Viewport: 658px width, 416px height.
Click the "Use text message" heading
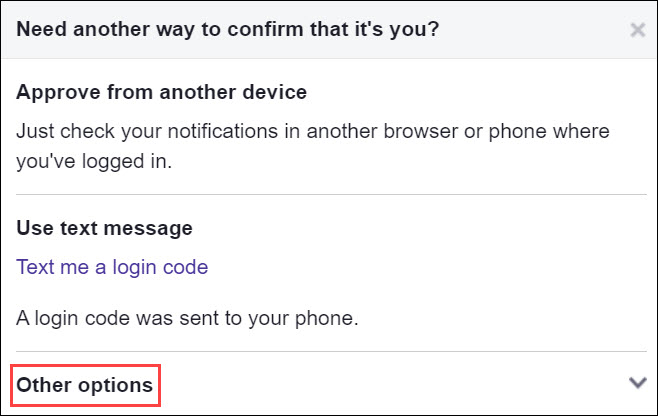[104, 228]
